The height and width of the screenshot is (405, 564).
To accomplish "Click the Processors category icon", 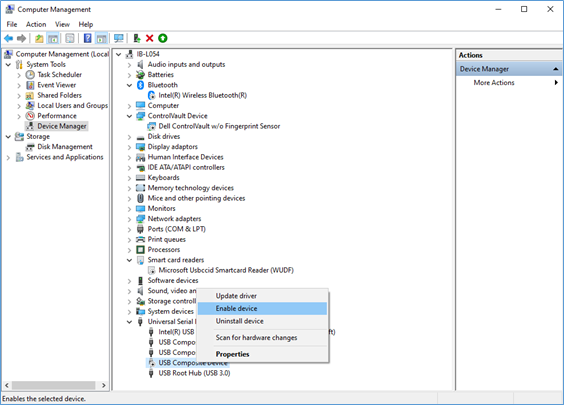I will (140, 250).
